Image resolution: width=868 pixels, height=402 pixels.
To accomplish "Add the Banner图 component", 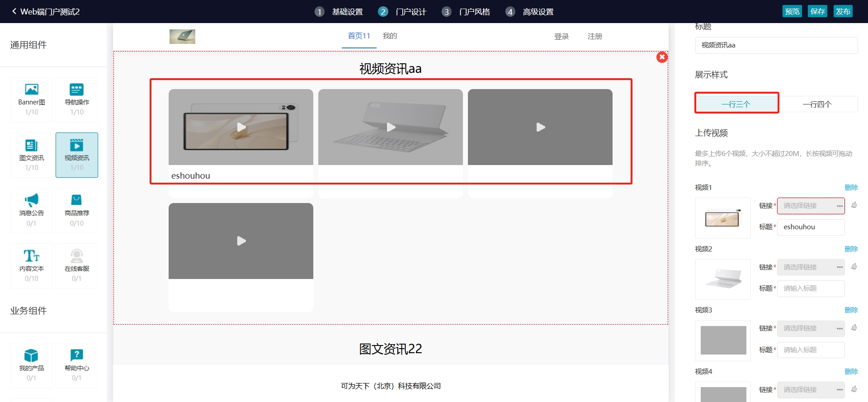I will 32,99.
